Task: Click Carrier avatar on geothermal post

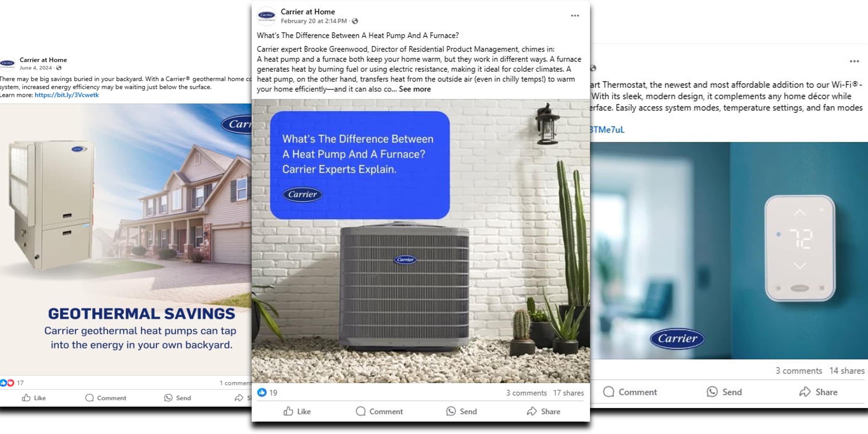Action: [7, 64]
